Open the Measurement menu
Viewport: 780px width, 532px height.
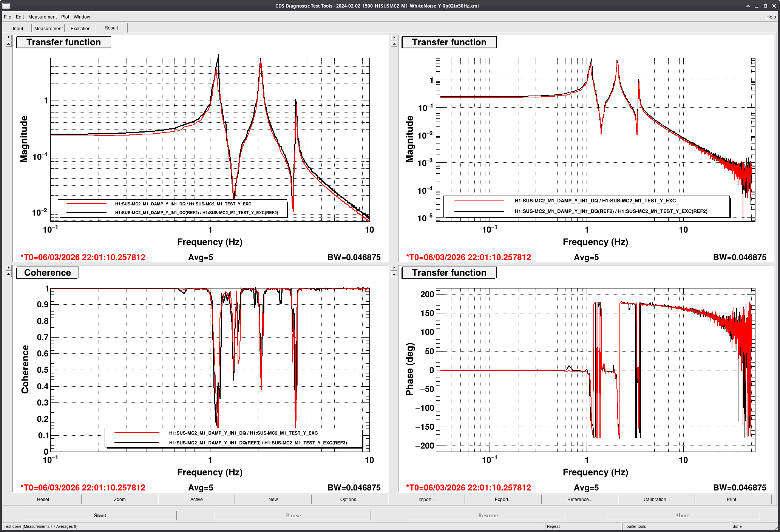(x=42, y=17)
